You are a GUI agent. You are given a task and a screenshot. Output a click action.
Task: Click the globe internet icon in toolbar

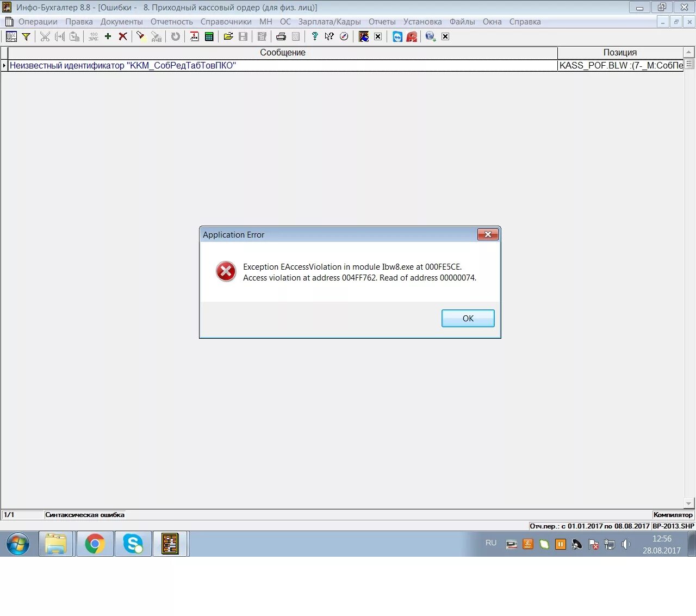(x=431, y=36)
